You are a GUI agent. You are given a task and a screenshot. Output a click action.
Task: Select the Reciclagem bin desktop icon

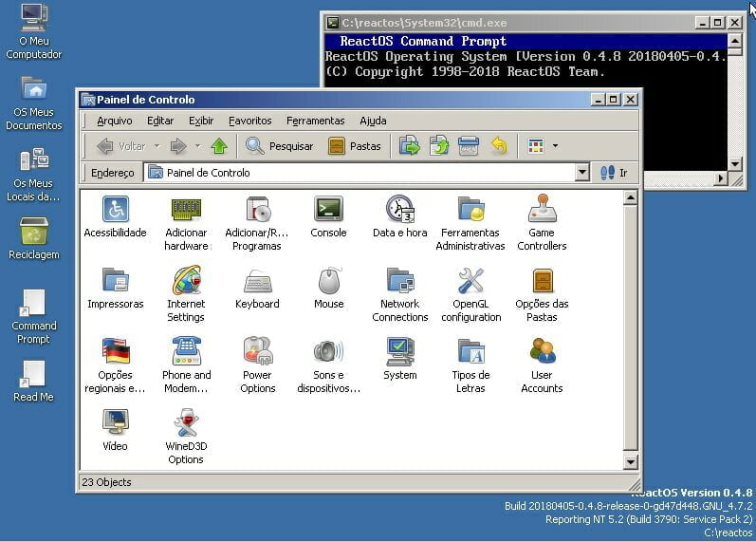point(34,238)
